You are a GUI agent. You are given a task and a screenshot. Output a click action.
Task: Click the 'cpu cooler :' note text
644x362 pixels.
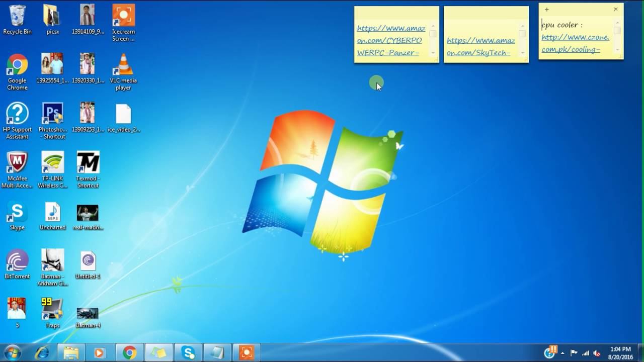tap(562, 25)
